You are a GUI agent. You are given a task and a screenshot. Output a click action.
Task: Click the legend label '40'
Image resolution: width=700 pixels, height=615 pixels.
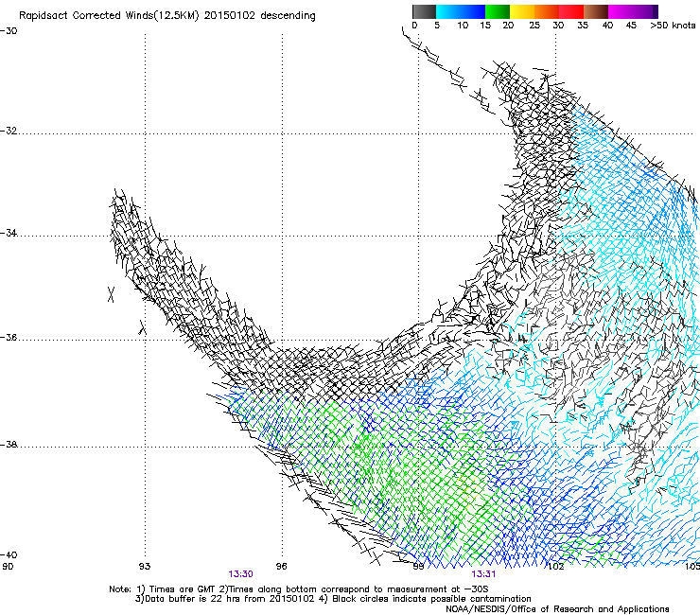607,26
